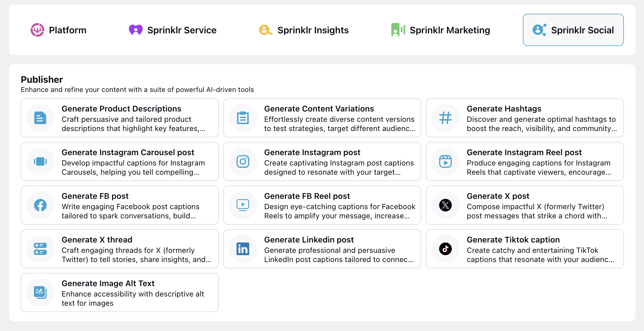Select the Sprinklr Social tab
Image resolution: width=644 pixels, height=331 pixels.
click(x=573, y=30)
